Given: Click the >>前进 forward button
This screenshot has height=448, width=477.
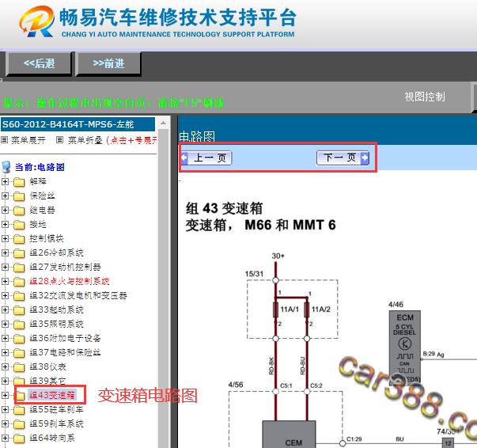Looking at the screenshot, I should [x=108, y=63].
